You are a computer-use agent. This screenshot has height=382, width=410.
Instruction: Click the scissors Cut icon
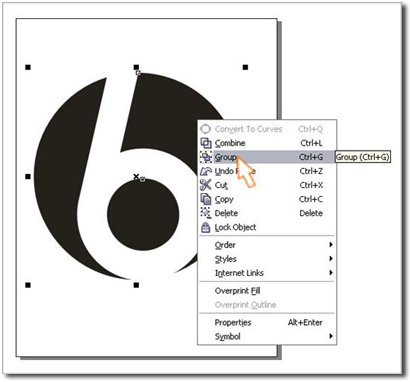click(x=206, y=185)
